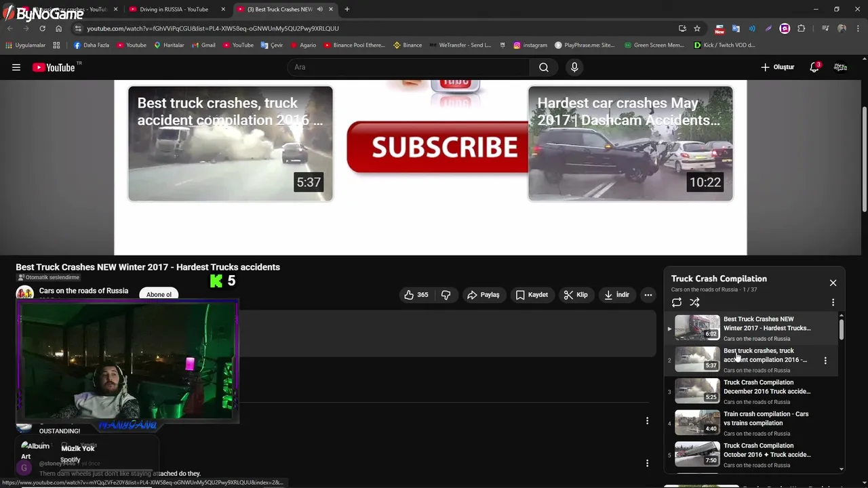The width and height of the screenshot is (868, 488).
Task: Click the Oluştur create button
Action: [777, 67]
